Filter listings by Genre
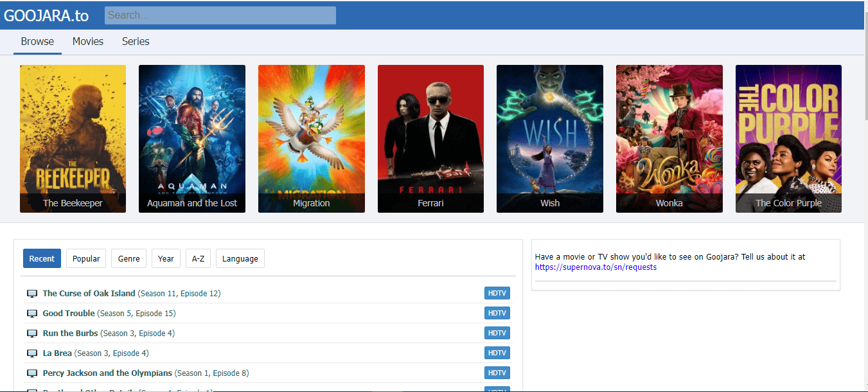This screenshot has width=868, height=392. (129, 258)
